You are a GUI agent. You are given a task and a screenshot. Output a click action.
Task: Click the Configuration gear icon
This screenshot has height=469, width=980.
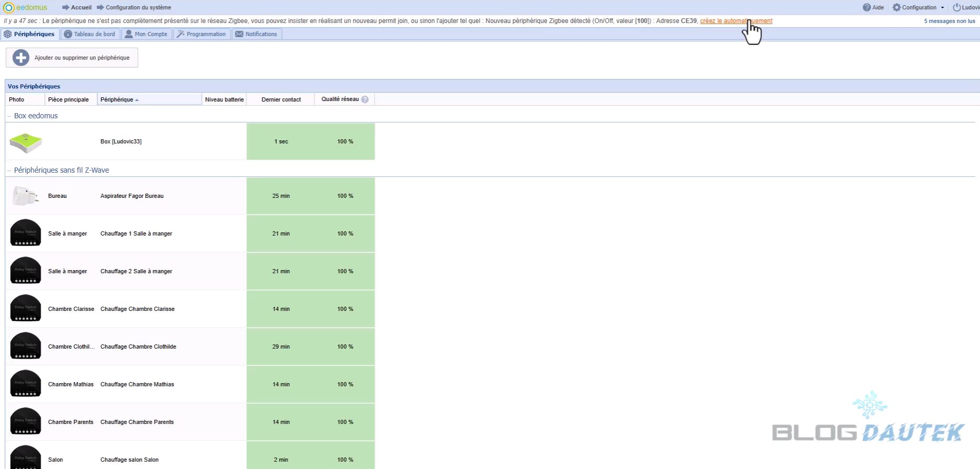click(x=897, y=7)
